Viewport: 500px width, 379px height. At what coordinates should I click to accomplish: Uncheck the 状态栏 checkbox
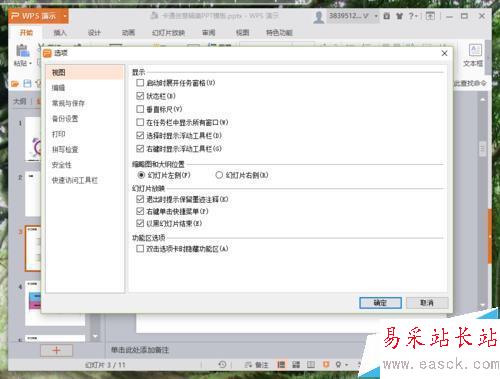pos(140,96)
